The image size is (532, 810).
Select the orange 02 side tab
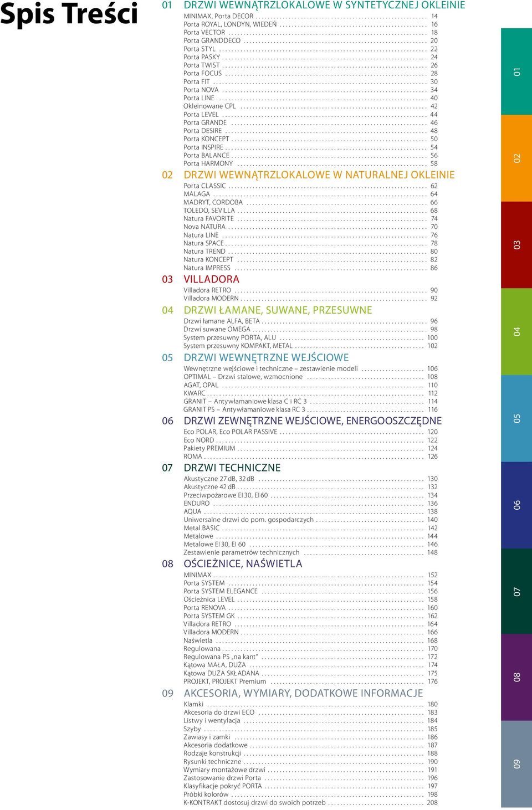(516, 158)
